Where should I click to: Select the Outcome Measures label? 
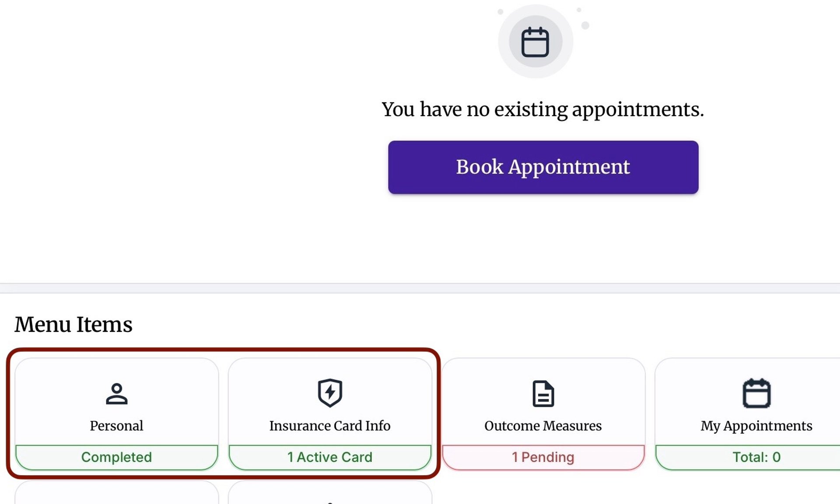coord(543,425)
